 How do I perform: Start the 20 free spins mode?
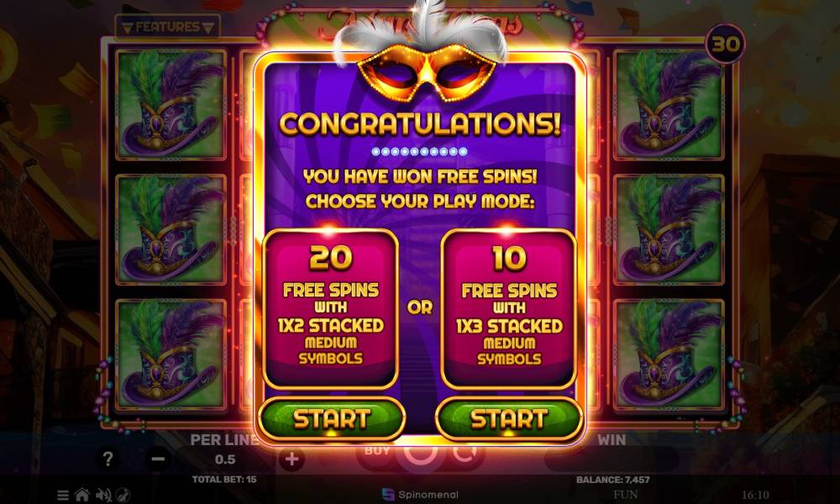(331, 418)
